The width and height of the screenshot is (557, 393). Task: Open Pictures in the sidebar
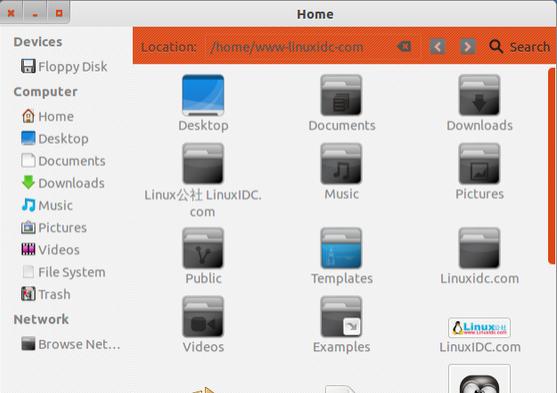point(54,227)
